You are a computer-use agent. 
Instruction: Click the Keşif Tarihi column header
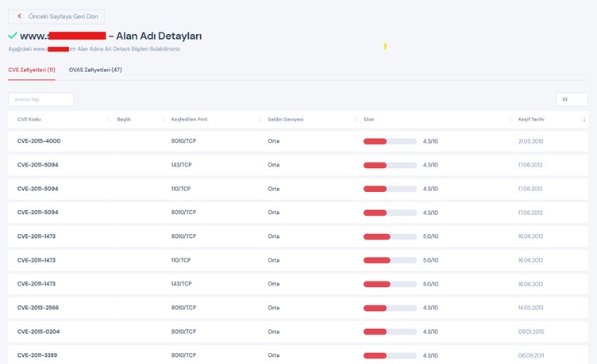point(531,120)
